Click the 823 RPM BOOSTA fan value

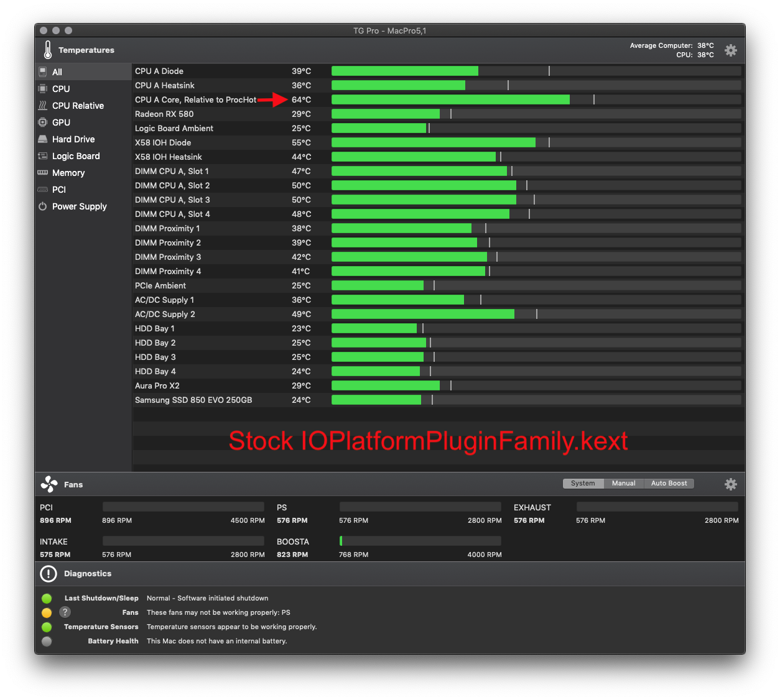[292, 555]
